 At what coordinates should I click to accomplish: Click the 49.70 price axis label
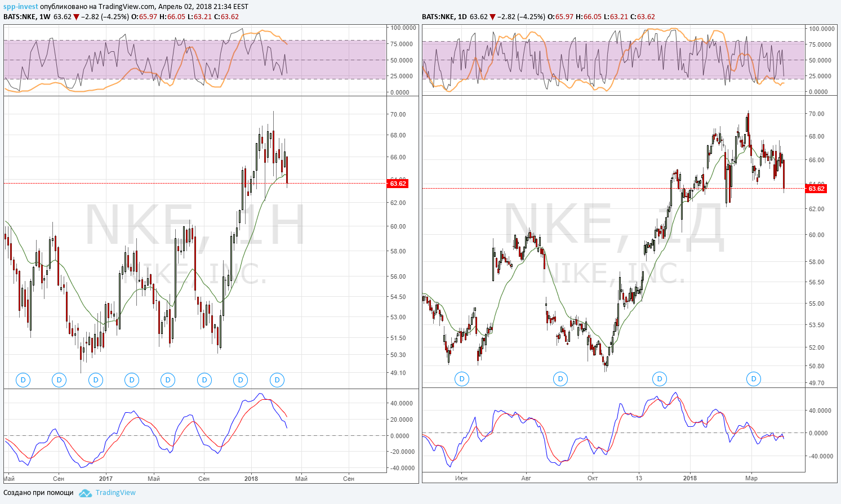click(x=816, y=383)
